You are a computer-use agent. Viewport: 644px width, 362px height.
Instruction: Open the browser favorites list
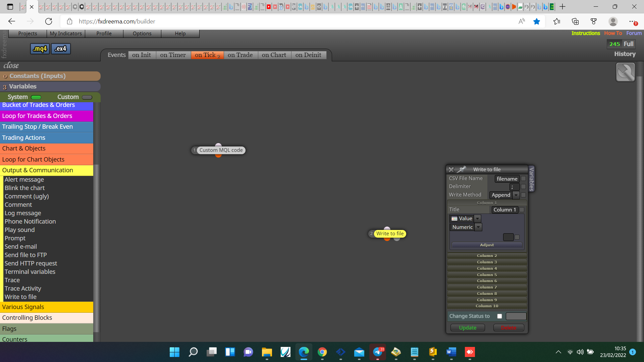pyautogui.click(x=557, y=21)
